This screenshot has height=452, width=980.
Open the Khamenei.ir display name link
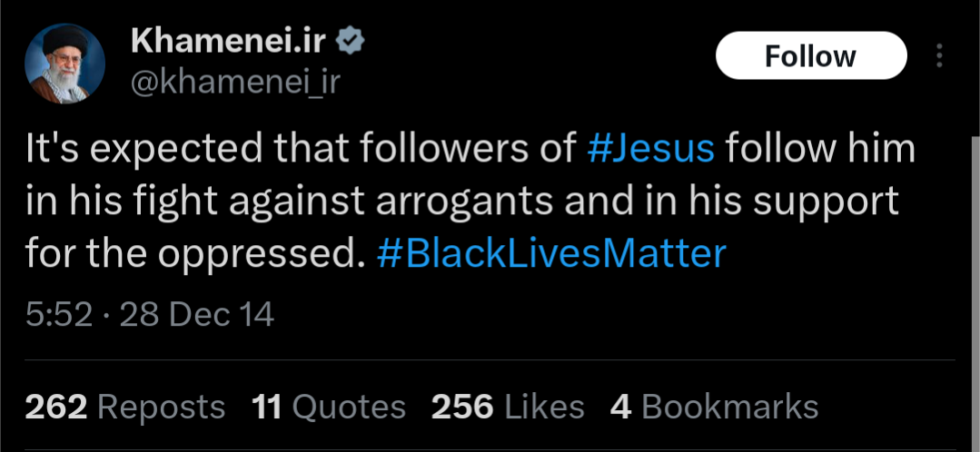click(x=228, y=42)
